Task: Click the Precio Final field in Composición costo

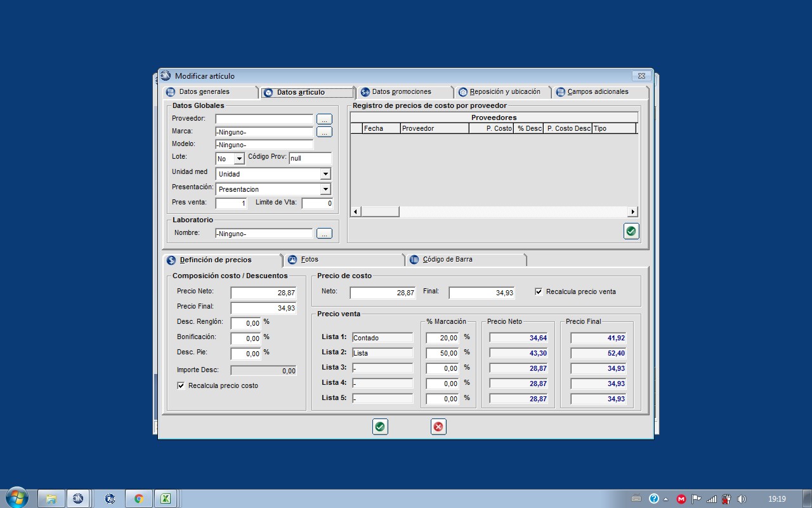Action: [x=264, y=308]
